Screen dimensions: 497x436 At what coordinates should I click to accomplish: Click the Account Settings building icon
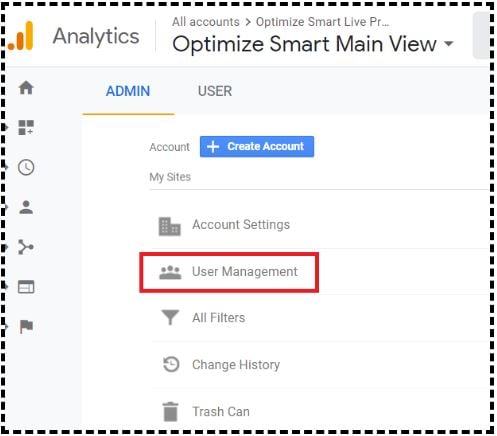click(170, 226)
